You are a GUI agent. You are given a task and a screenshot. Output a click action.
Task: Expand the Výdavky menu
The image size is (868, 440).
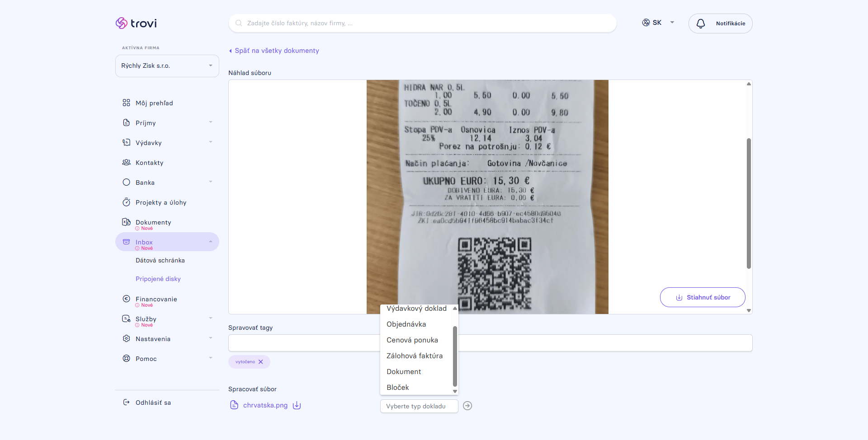(210, 142)
